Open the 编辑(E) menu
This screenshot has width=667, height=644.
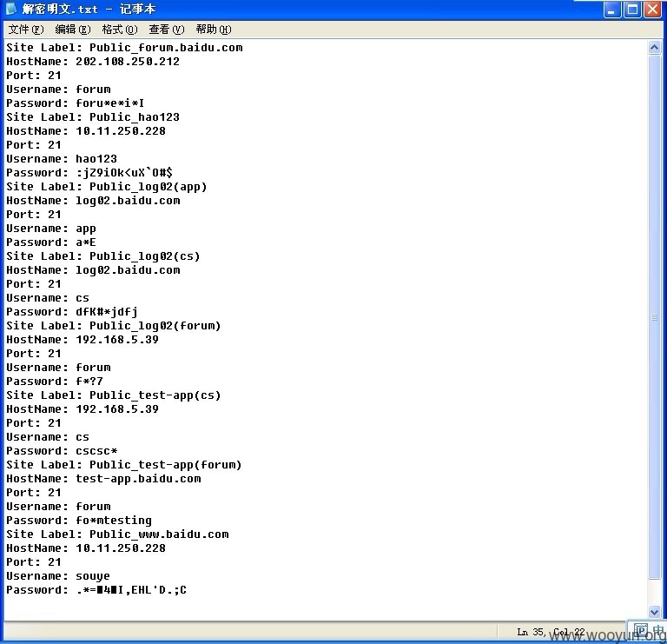[x=73, y=30]
